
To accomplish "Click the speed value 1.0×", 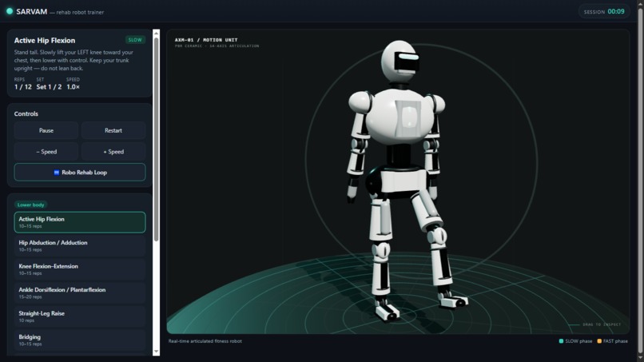I will click(x=73, y=87).
